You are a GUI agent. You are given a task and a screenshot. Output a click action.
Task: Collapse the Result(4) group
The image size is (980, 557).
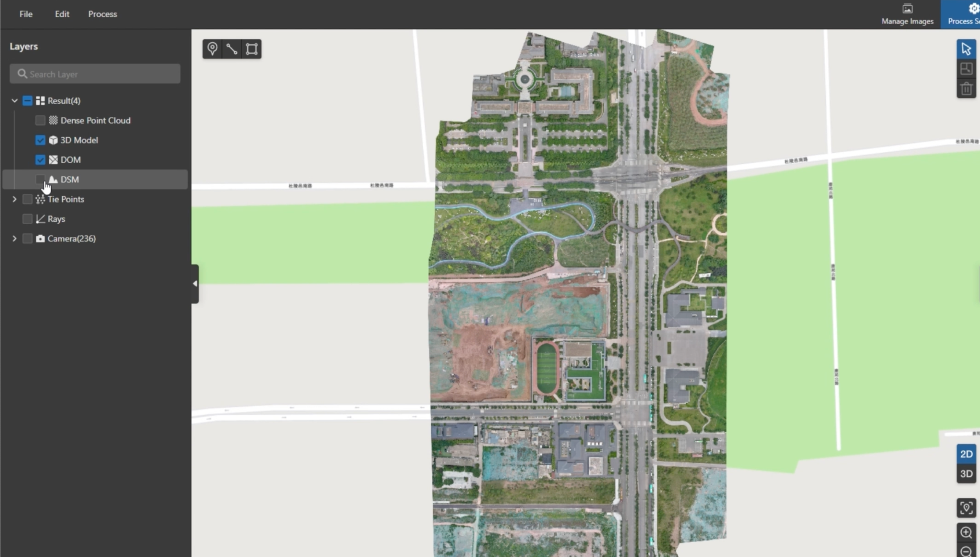[x=14, y=101]
